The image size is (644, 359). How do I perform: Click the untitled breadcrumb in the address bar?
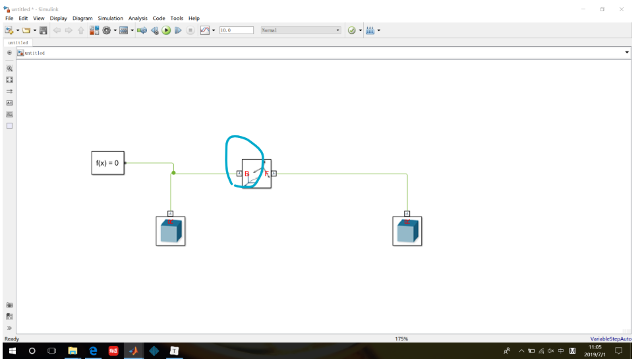(x=34, y=53)
